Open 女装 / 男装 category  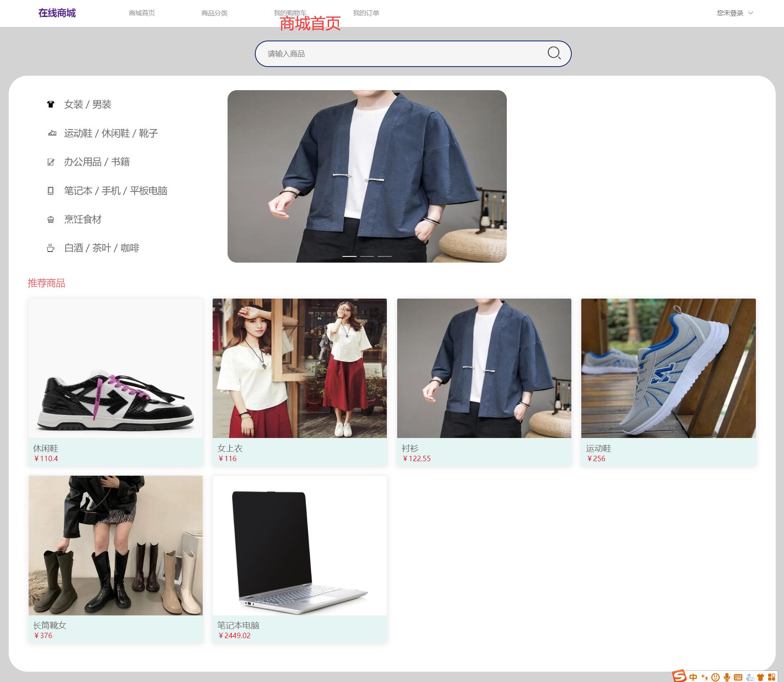tap(88, 104)
